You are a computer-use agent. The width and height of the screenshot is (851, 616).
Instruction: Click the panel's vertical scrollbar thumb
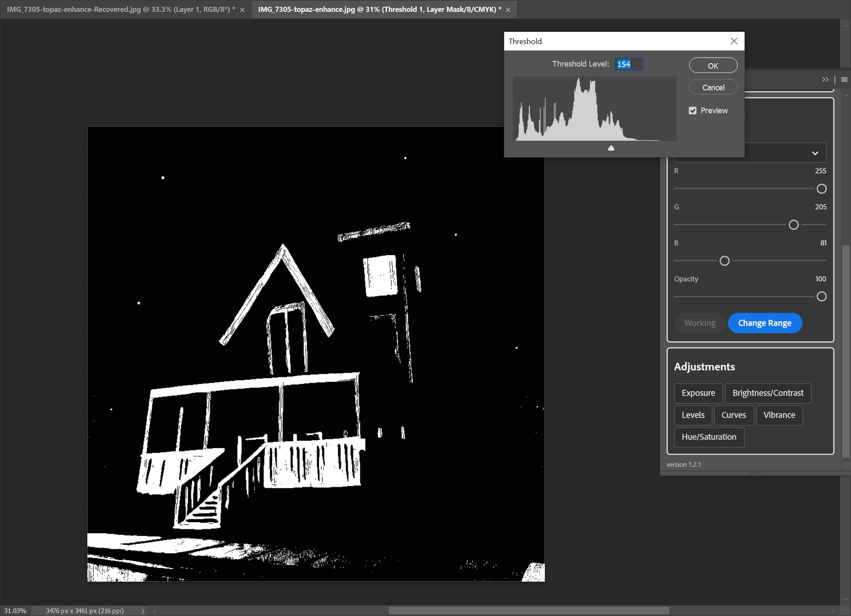click(846, 351)
